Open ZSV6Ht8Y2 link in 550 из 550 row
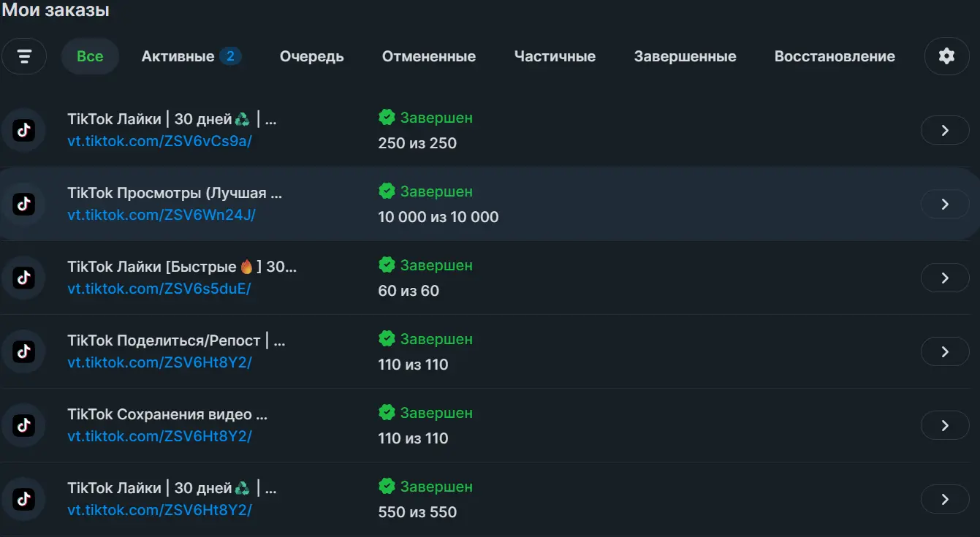Screen dimensions: 980x537 159,510
